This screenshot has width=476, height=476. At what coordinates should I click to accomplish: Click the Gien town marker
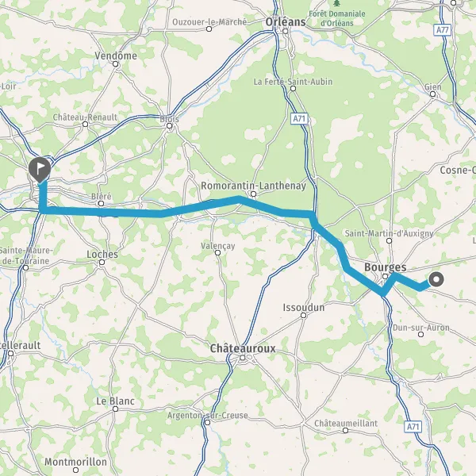433,94
